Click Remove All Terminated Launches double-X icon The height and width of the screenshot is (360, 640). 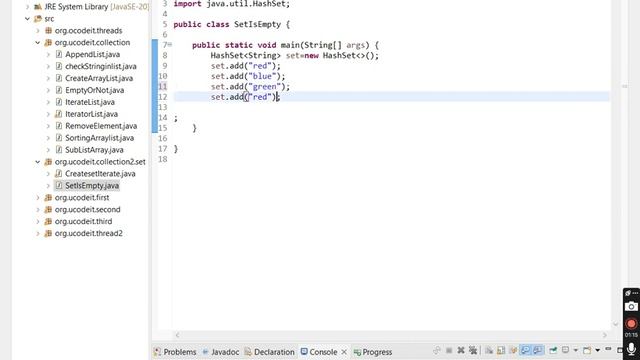click(x=473, y=350)
